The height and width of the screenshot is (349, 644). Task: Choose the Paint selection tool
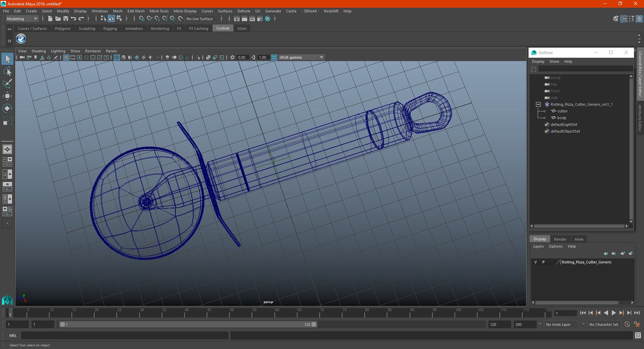pos(7,83)
